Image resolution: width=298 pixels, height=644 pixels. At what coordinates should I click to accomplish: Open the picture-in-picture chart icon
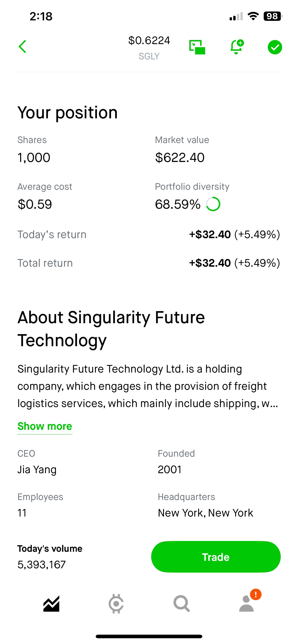197,47
